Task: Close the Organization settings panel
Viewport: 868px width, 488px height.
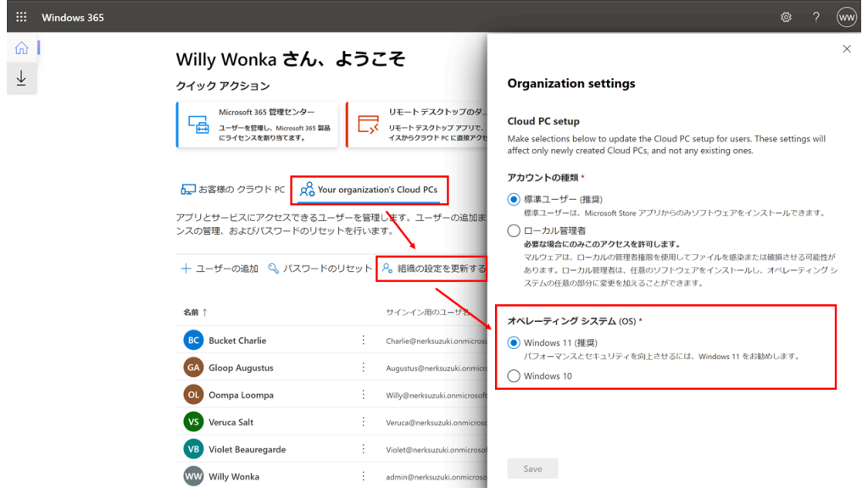Action: click(846, 49)
